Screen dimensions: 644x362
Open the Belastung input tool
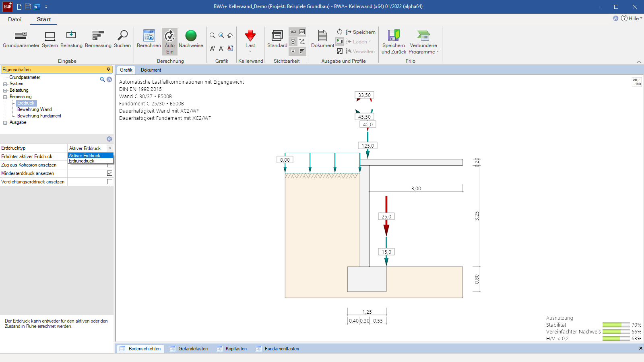(71, 39)
